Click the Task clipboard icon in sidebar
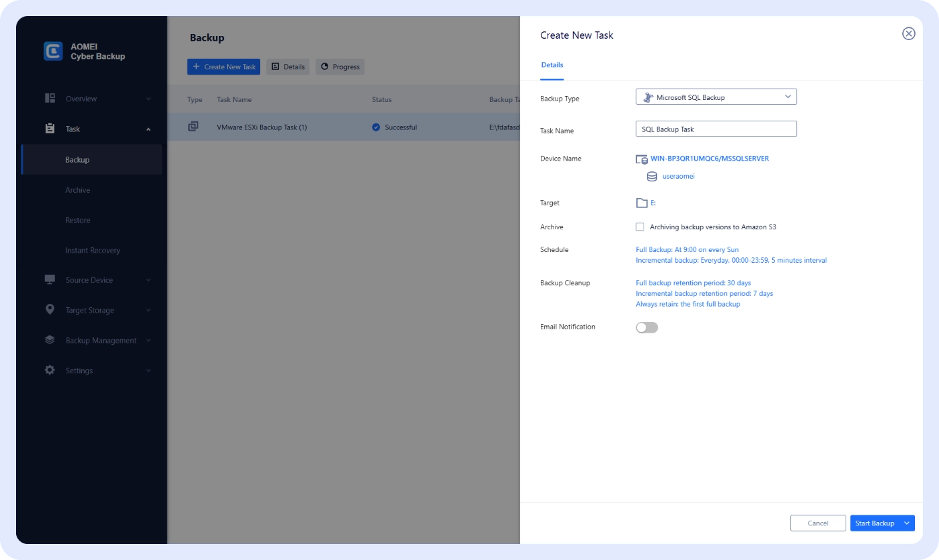939x560 pixels. 50,129
